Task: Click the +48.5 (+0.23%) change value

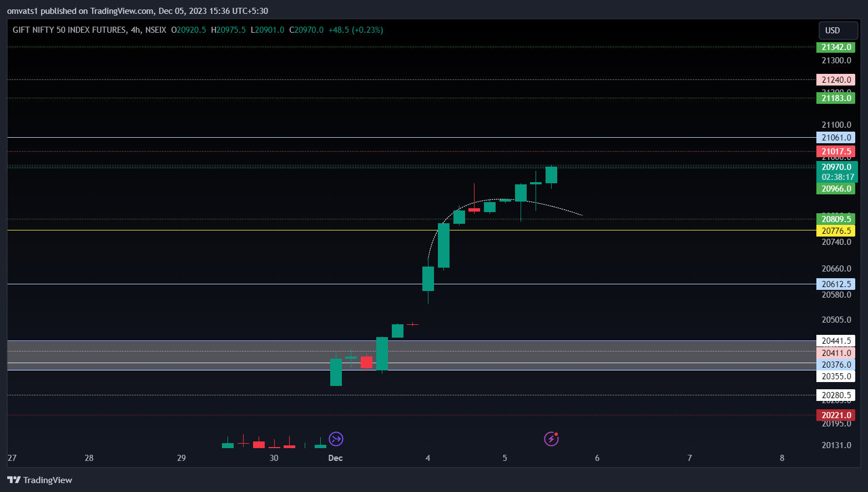Action: [356, 30]
